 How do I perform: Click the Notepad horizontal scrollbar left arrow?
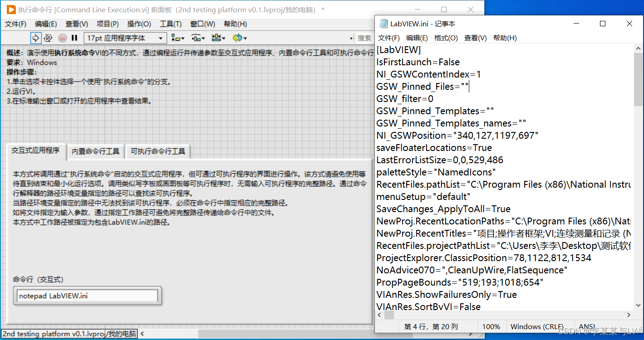tap(379, 315)
